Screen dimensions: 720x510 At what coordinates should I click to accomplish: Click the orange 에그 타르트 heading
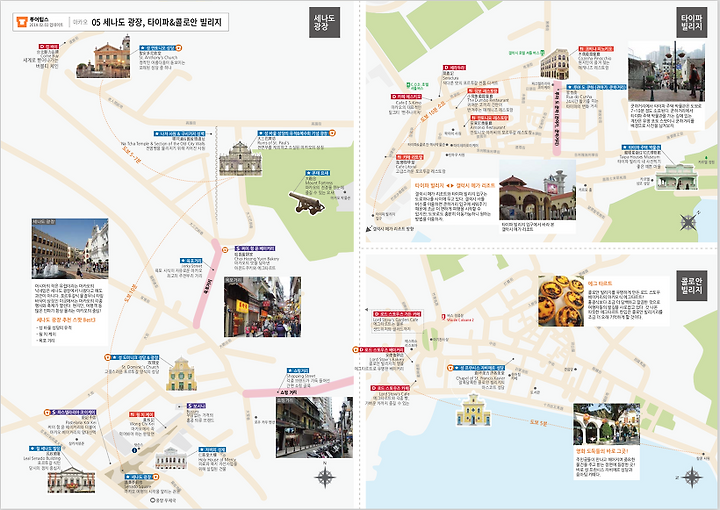(x=600, y=284)
